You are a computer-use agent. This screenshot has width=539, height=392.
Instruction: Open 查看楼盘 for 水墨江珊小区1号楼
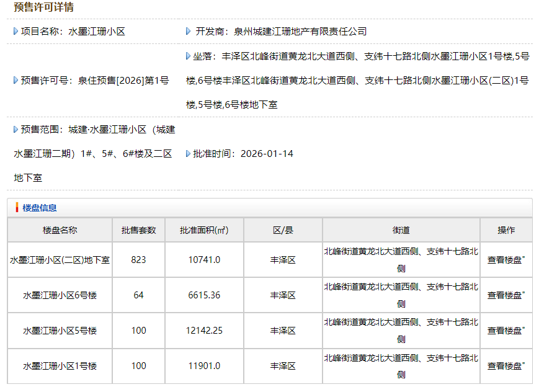point(506,366)
